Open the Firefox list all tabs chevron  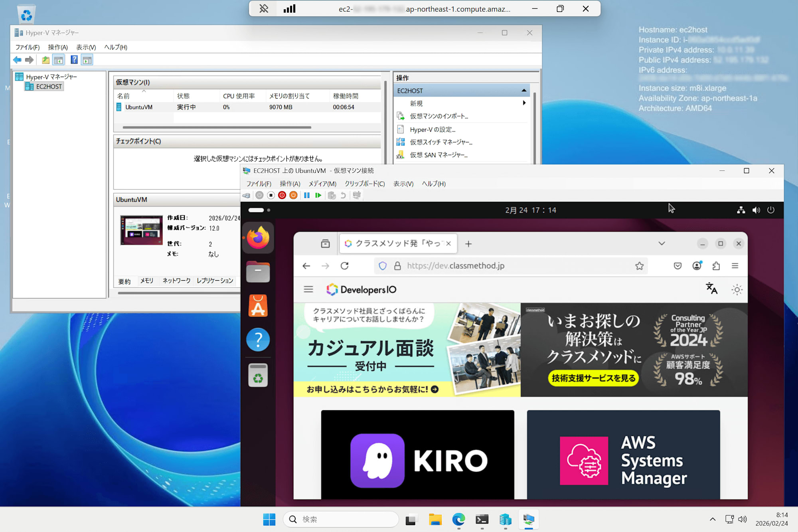tap(662, 243)
